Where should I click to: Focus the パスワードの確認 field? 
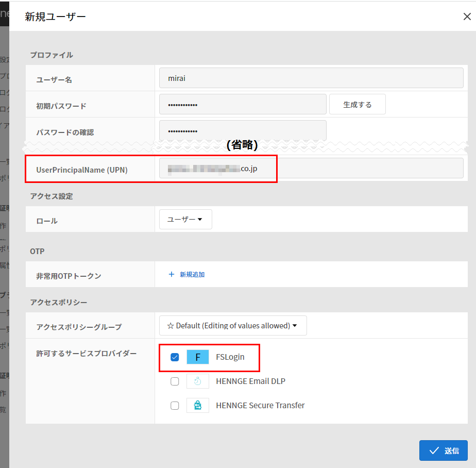click(243, 130)
